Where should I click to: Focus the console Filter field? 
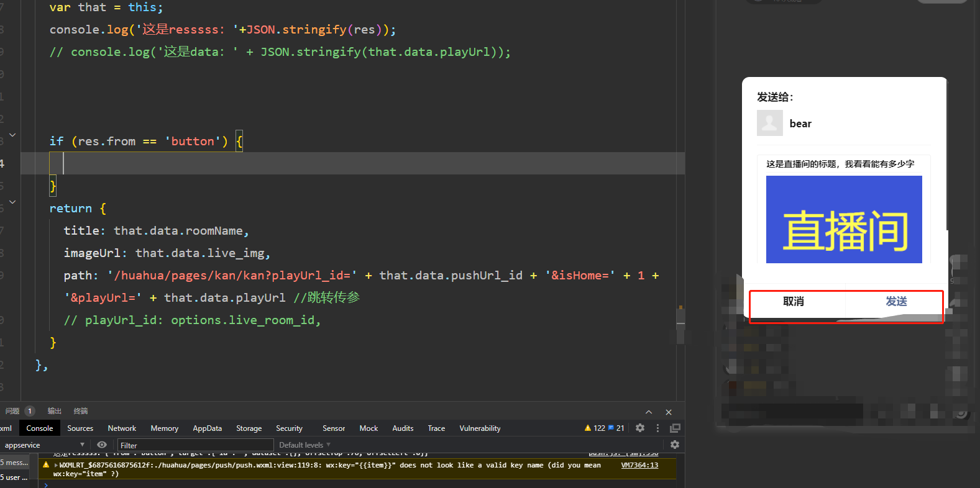(x=195, y=445)
